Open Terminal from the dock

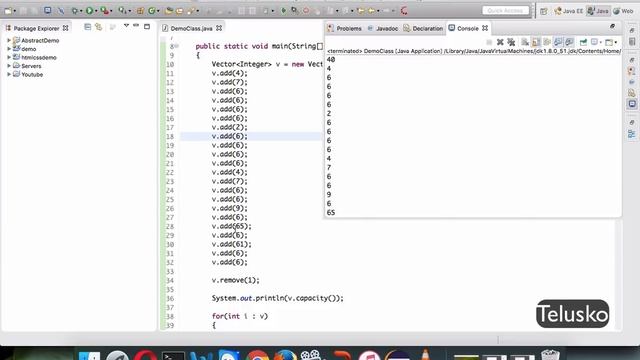click(173, 356)
